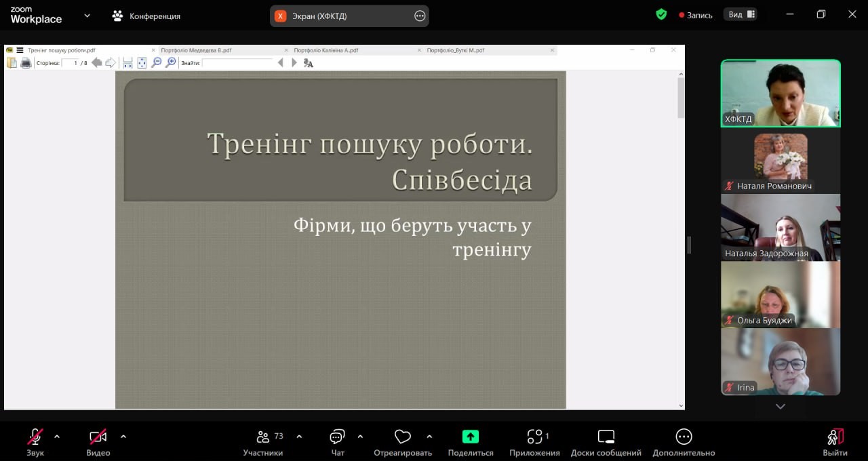Switch to the Портфоліо Калініна А.pdf tab

point(326,50)
